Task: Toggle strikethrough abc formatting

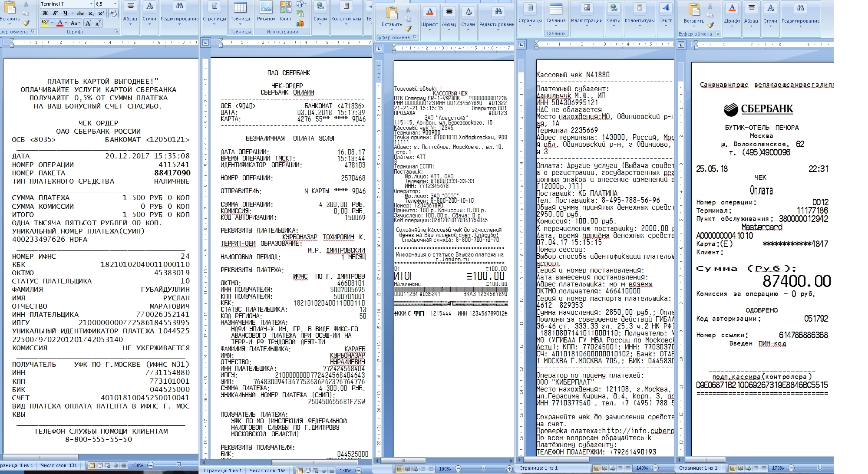Action: point(81,13)
